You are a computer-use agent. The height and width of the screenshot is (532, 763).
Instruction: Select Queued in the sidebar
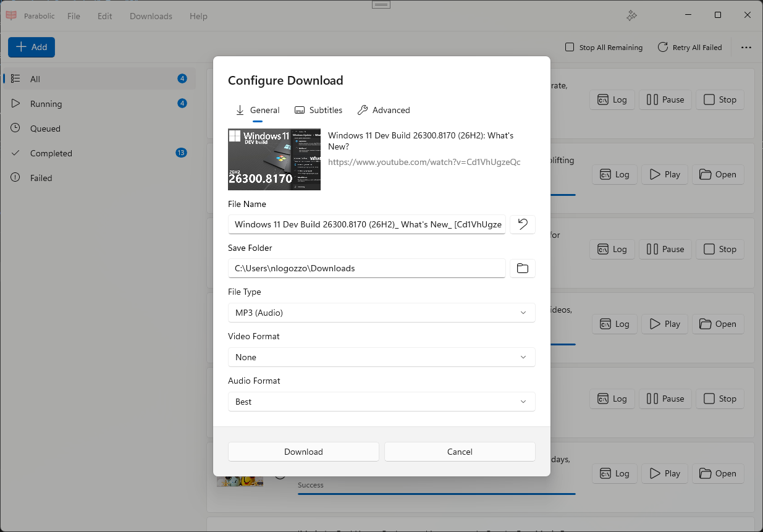[99, 129]
